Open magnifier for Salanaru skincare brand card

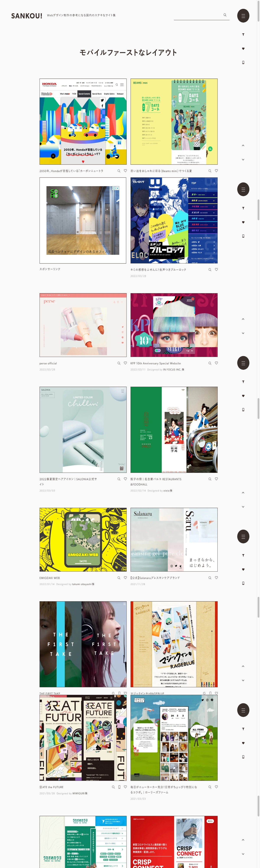(210, 578)
